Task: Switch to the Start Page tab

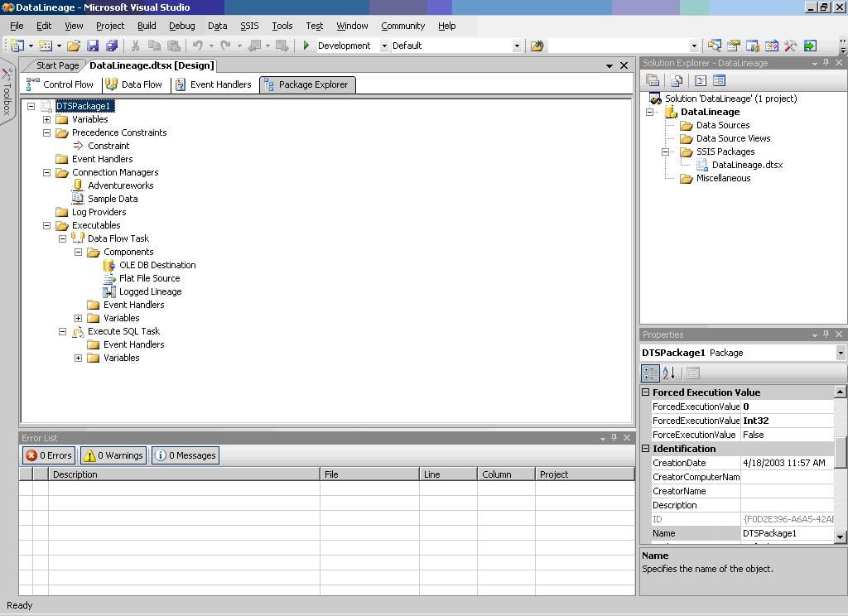Action: tap(57, 65)
